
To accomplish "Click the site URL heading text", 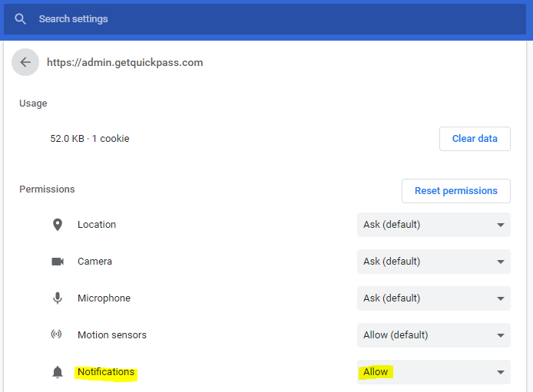I will click(124, 62).
